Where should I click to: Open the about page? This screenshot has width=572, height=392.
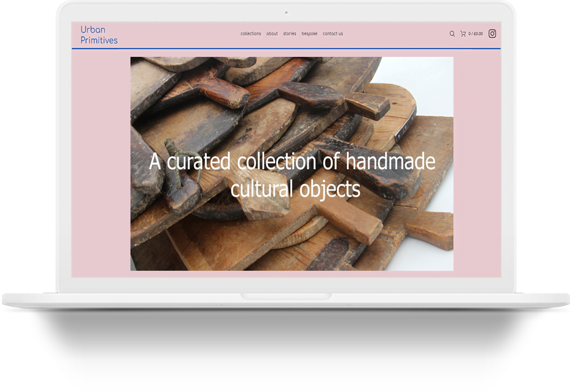272,34
